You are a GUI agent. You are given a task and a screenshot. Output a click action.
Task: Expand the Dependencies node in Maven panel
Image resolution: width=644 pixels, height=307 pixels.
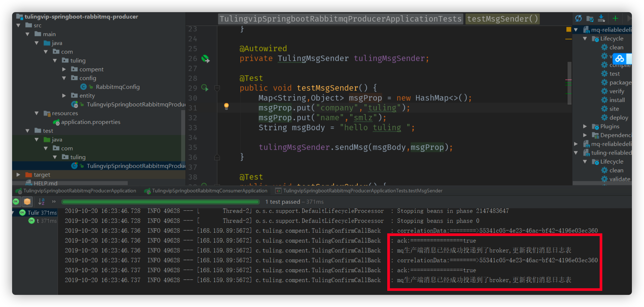click(x=585, y=135)
